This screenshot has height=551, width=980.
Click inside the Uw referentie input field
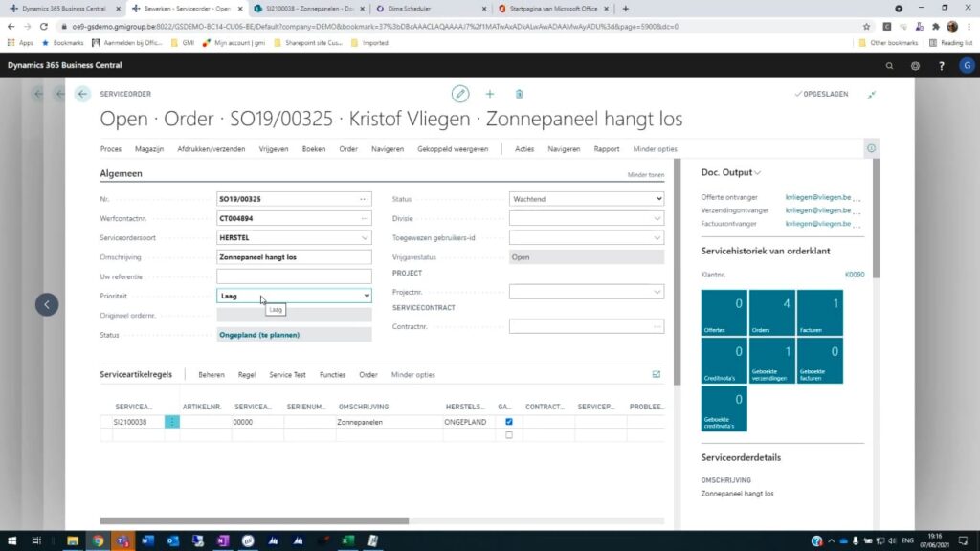pyautogui.click(x=294, y=276)
